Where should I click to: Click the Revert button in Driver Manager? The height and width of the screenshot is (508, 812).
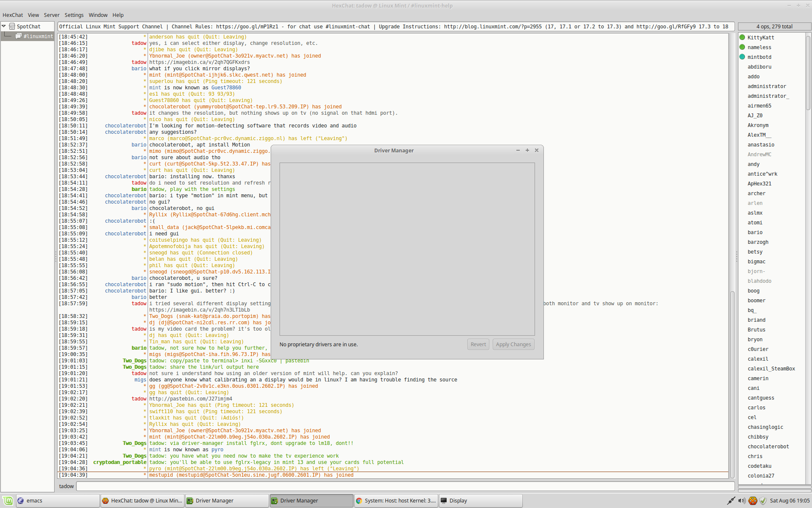478,344
